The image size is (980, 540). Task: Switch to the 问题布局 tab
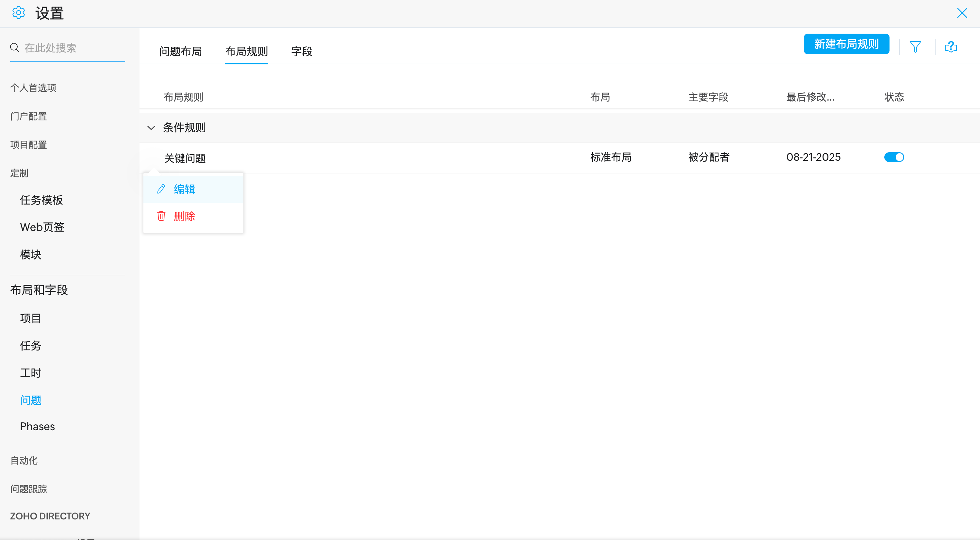180,51
